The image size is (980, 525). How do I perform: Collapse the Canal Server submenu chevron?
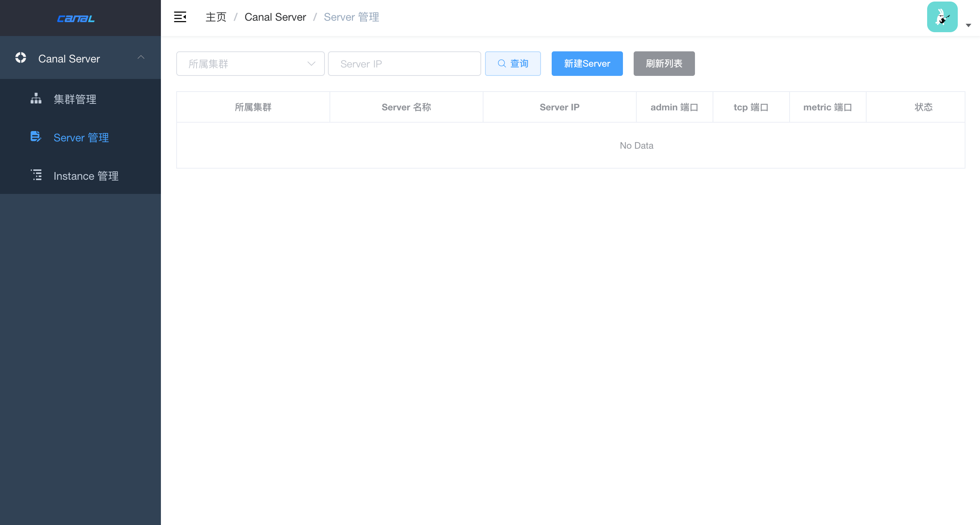click(x=141, y=57)
